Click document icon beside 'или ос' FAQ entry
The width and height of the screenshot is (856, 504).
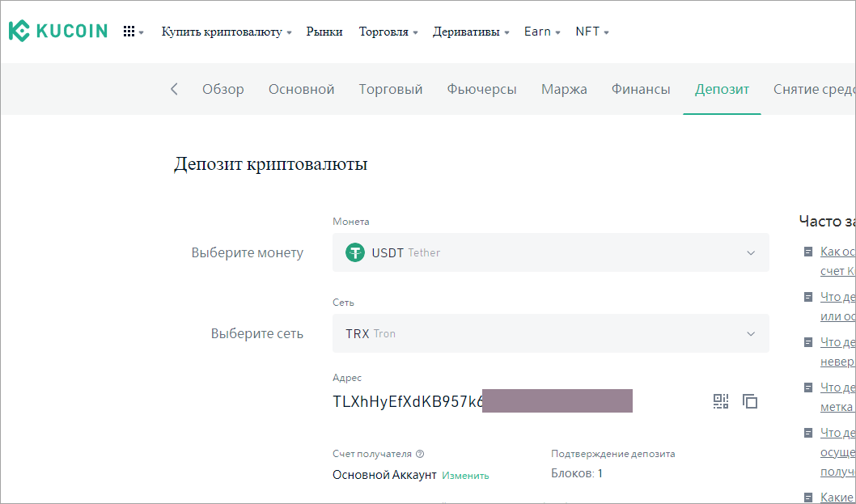(808, 297)
